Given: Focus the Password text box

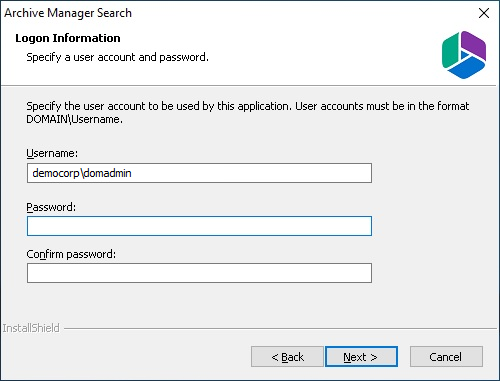Looking at the screenshot, I should [199, 226].
